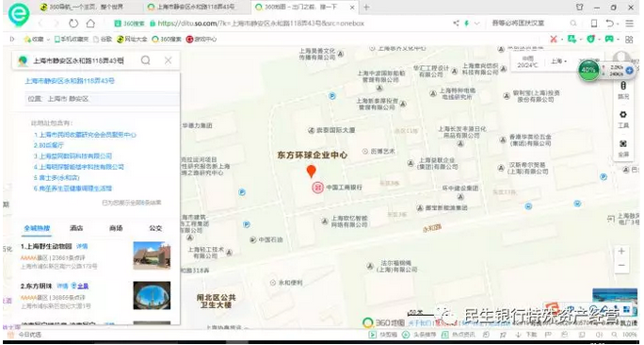The image size is (644, 345).
Task: Click the red location pin on map
Action: [312, 171]
